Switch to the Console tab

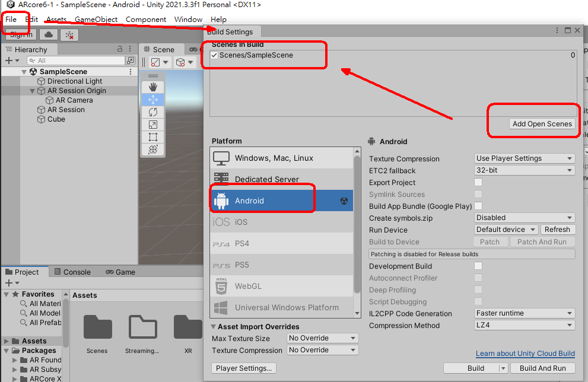(x=72, y=272)
